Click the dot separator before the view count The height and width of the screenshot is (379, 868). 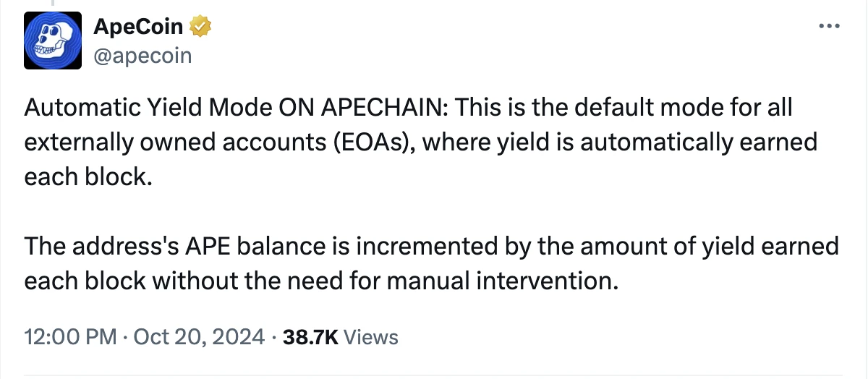[x=274, y=336]
